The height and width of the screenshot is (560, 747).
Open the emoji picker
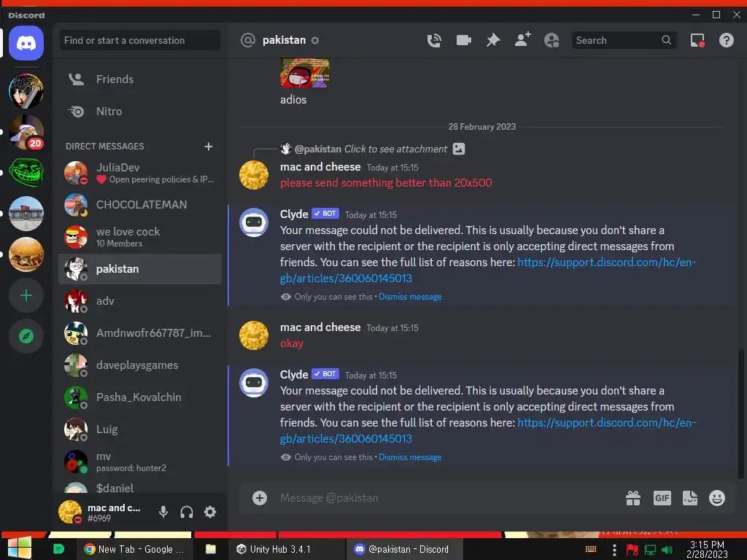coord(717,498)
